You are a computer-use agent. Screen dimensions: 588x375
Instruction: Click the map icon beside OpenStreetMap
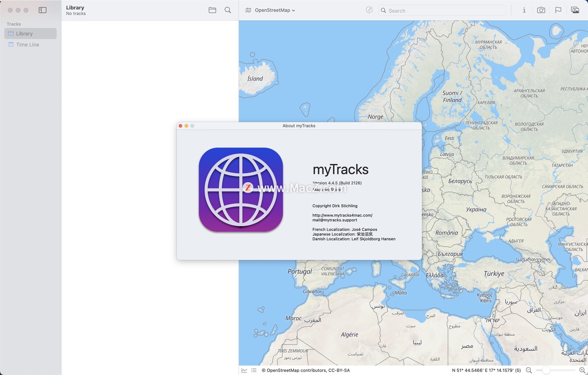[x=248, y=10]
